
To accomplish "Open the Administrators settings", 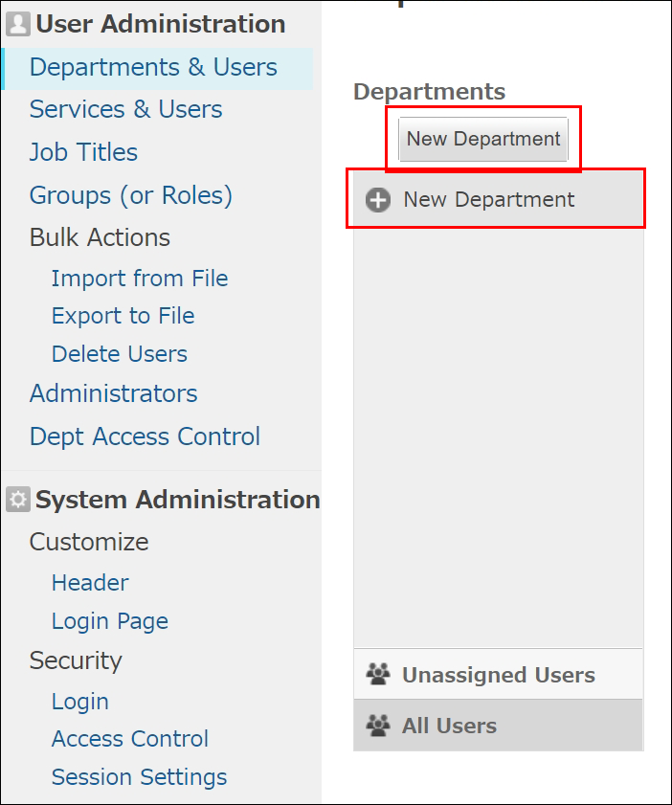I will (113, 393).
